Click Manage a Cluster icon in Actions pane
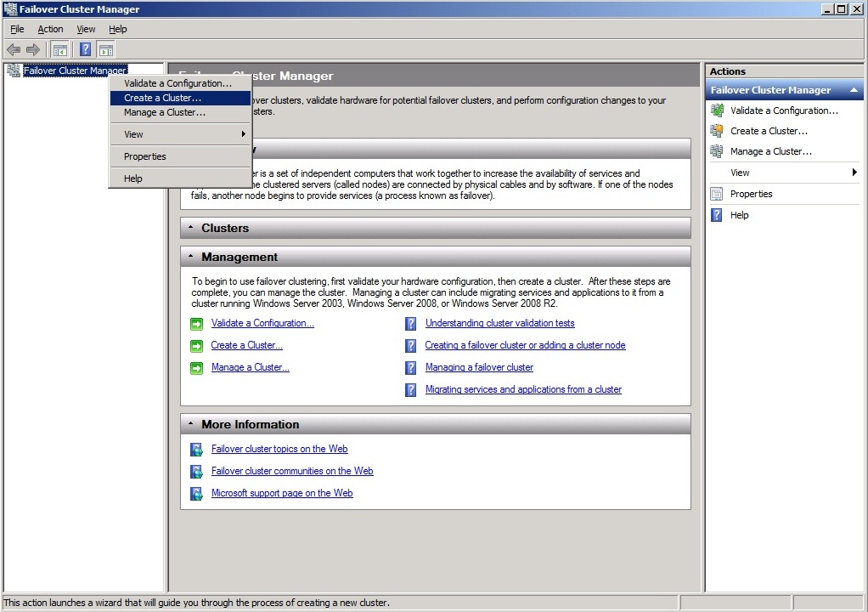This screenshot has width=868, height=612. click(717, 151)
